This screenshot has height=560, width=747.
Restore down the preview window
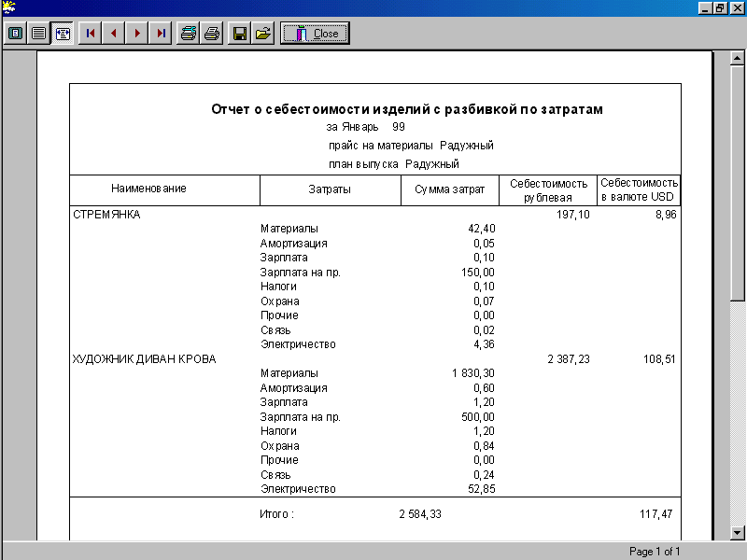(721, 7)
